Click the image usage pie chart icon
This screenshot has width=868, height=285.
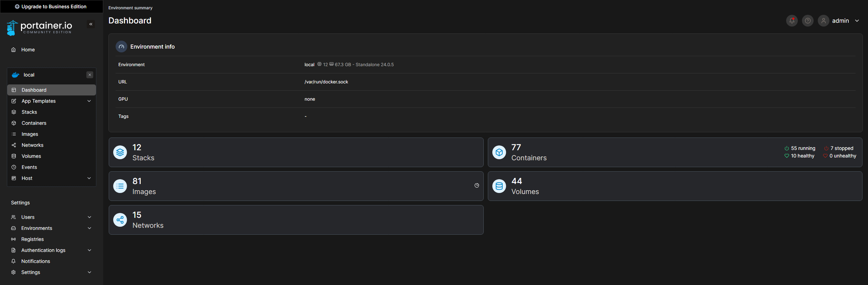[x=476, y=185]
